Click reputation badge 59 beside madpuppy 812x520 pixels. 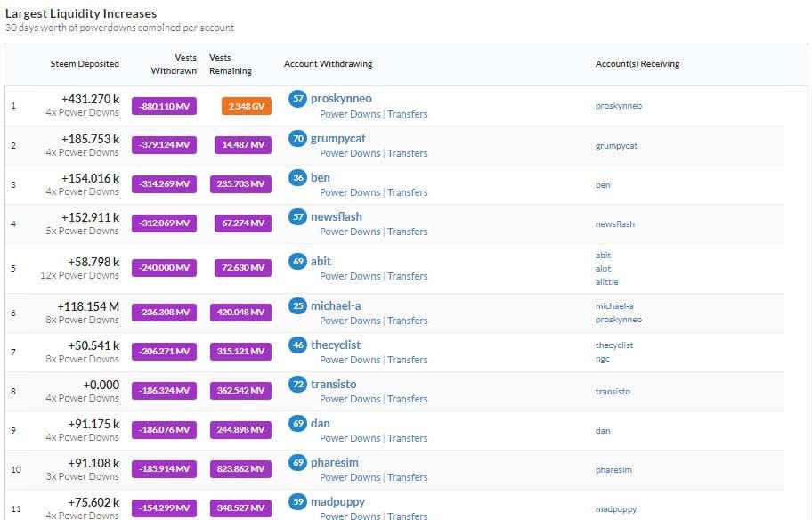[x=297, y=501]
